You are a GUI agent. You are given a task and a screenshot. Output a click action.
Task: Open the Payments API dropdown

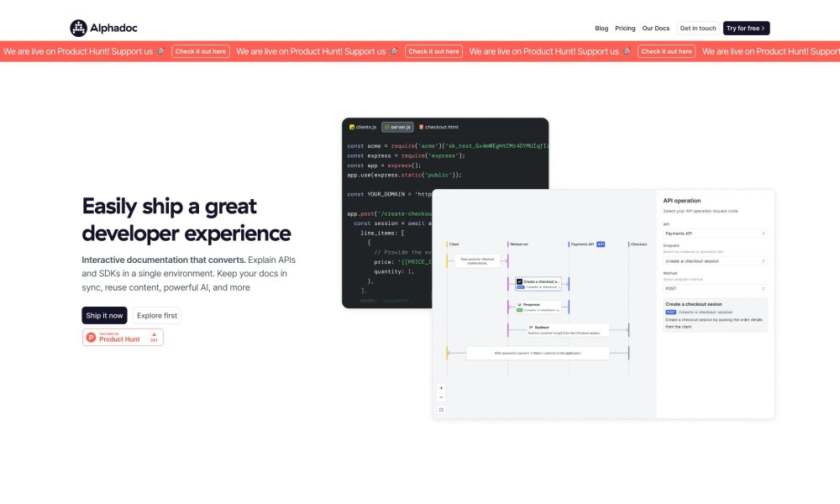coord(715,234)
